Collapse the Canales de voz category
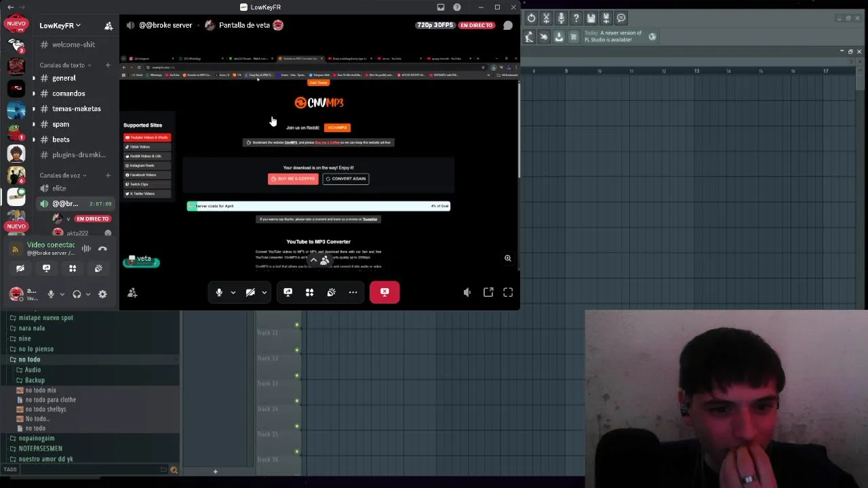Viewport: 868px width, 488px height. coord(62,176)
